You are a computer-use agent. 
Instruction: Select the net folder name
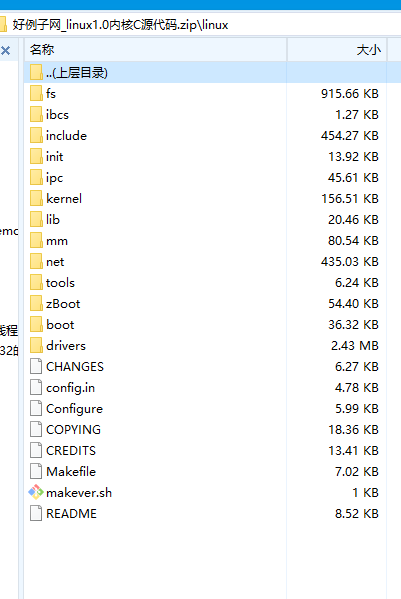pos(55,262)
